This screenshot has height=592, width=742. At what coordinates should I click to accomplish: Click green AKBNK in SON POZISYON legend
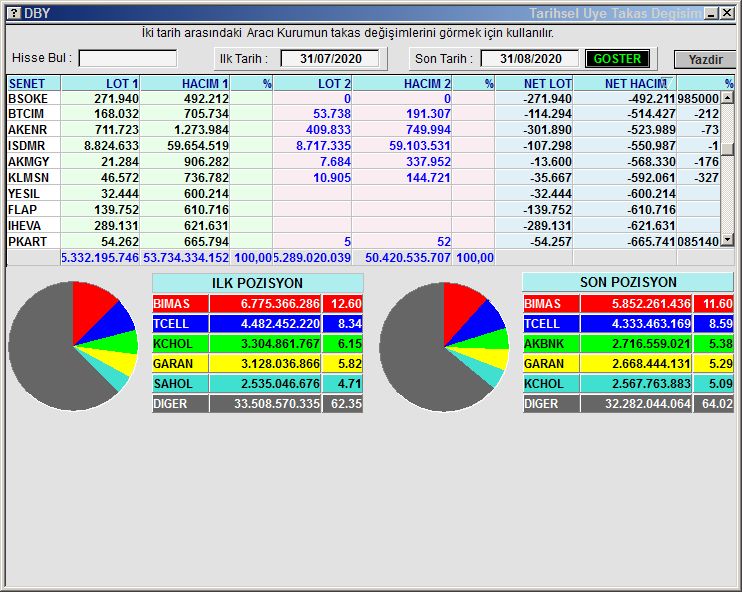(551, 344)
